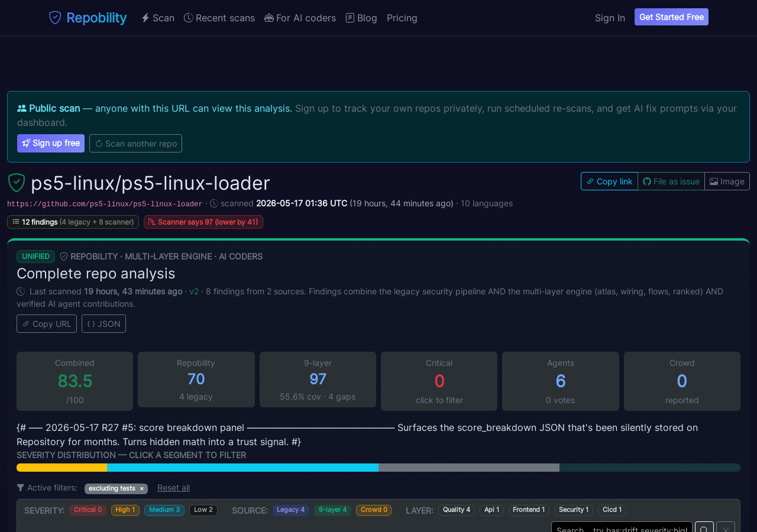Click the Image export button

coord(727,181)
